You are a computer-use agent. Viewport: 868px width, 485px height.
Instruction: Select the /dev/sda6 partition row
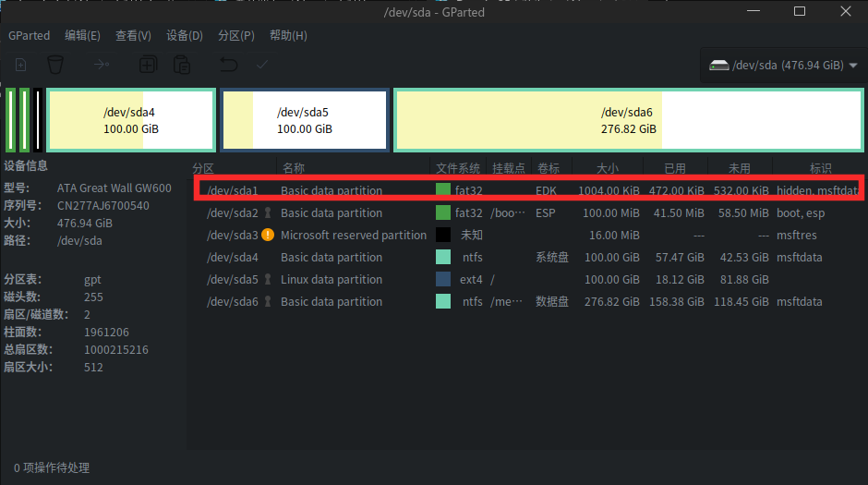click(x=529, y=301)
